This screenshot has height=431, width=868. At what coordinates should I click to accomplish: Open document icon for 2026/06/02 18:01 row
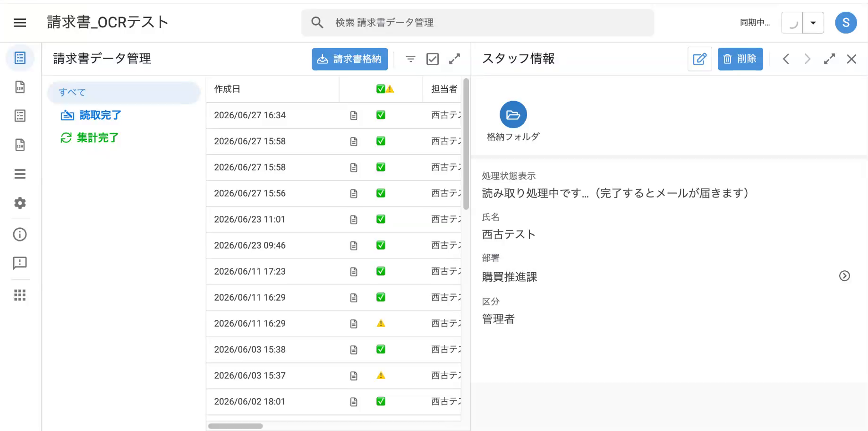pyautogui.click(x=354, y=401)
